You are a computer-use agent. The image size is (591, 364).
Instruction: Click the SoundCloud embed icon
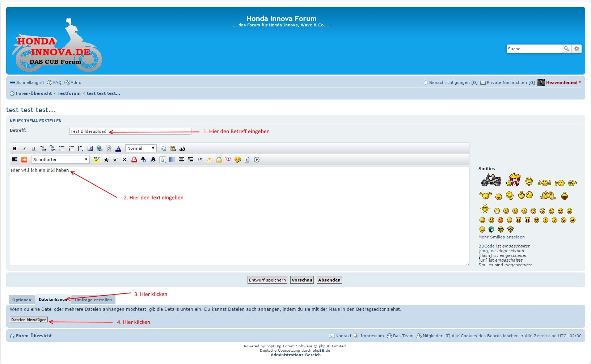[24, 160]
